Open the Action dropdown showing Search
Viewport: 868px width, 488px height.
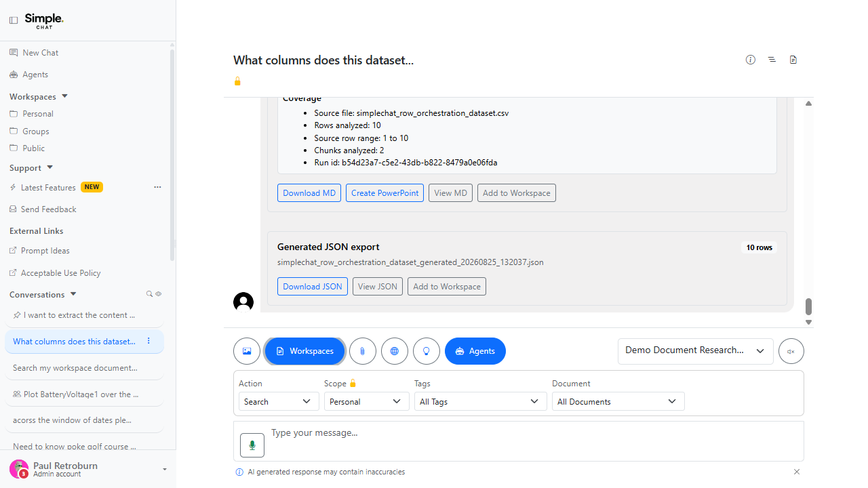[279, 401]
